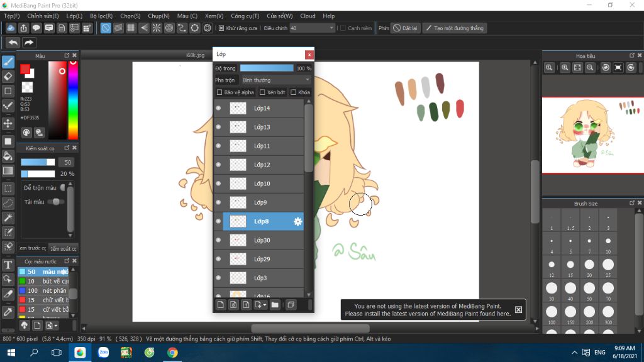Toggle Canh mềm checkbox
The width and height of the screenshot is (644, 362).
click(343, 28)
